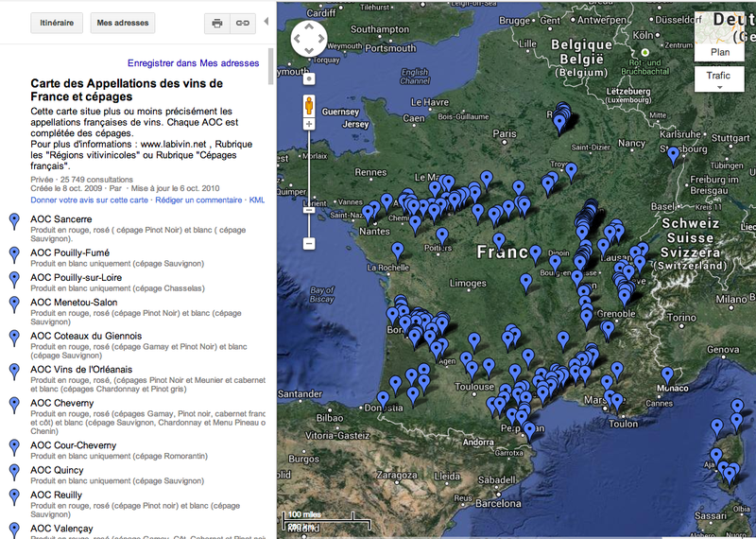Select AOC Valençay entry
756x539 pixels.
(x=61, y=529)
